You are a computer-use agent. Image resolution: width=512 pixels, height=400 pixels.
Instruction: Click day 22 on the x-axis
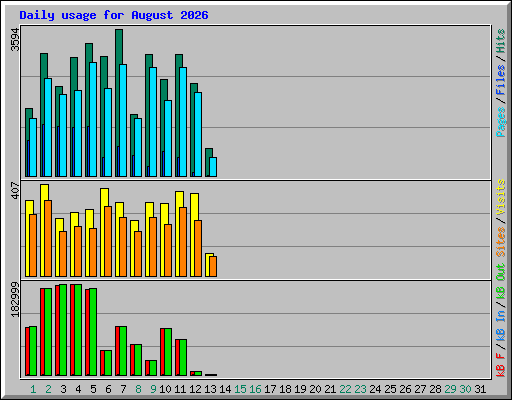345,389
